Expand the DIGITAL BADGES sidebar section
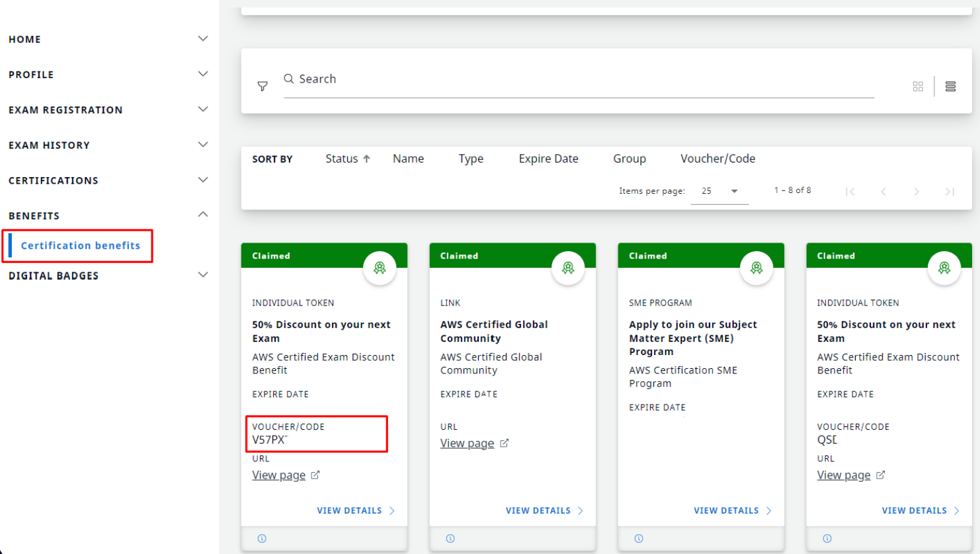This screenshot has width=980, height=554. 203,275
